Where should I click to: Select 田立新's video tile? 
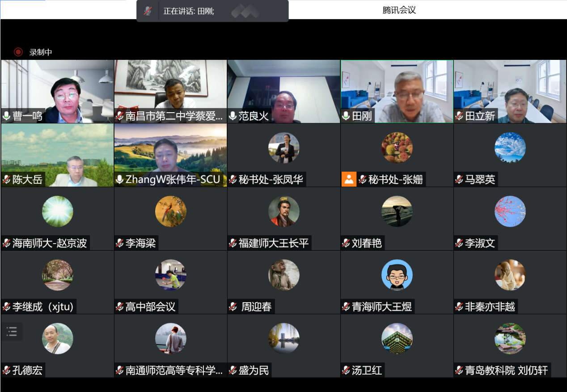[510, 91]
